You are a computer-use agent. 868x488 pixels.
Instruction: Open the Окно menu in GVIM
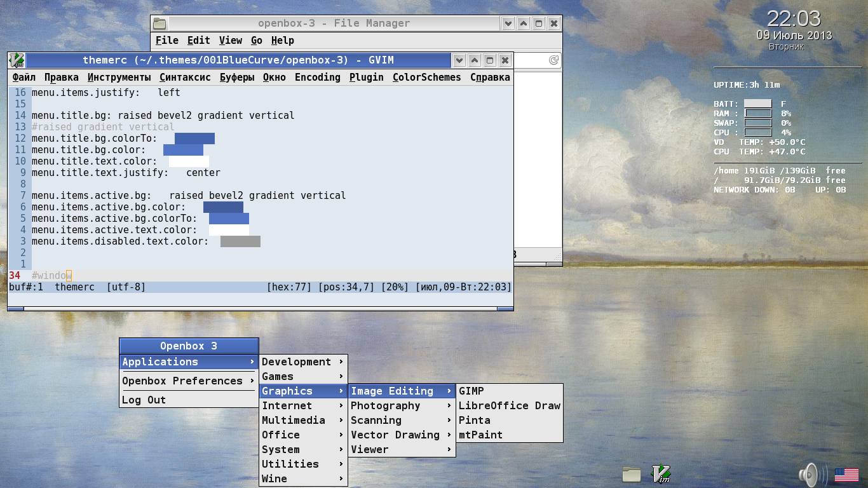tap(275, 78)
